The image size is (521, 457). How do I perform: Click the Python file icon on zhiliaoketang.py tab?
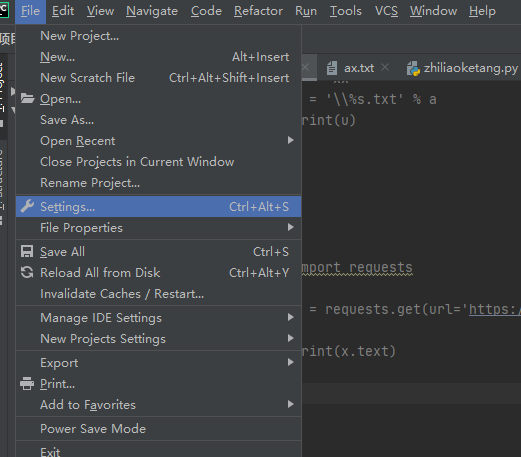413,68
